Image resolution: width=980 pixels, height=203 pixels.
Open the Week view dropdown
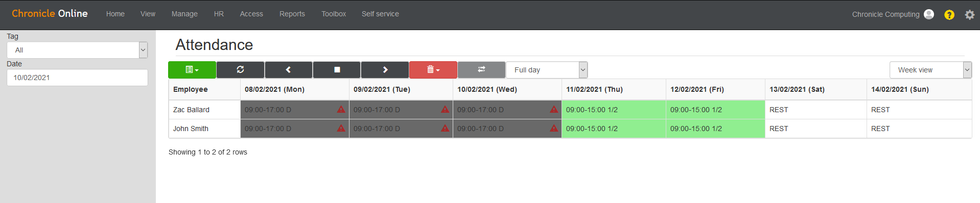[930, 70]
